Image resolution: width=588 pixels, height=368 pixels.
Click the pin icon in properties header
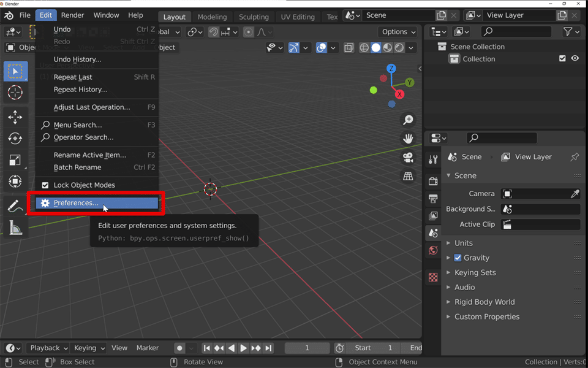tap(575, 157)
